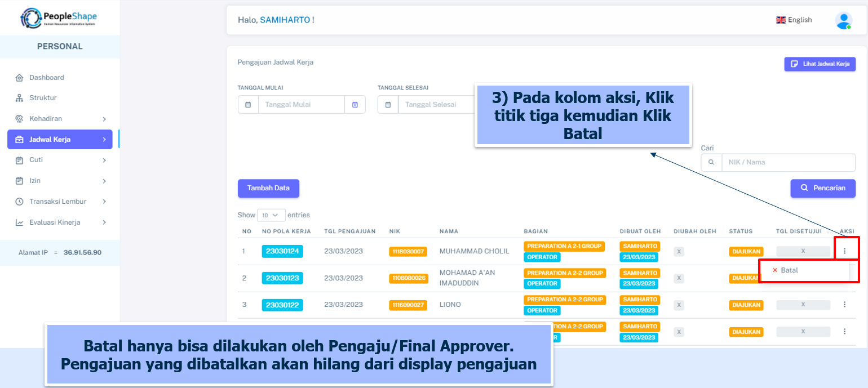The width and height of the screenshot is (868, 388).
Task: Click the NIK / Nama search input field
Action: click(788, 162)
